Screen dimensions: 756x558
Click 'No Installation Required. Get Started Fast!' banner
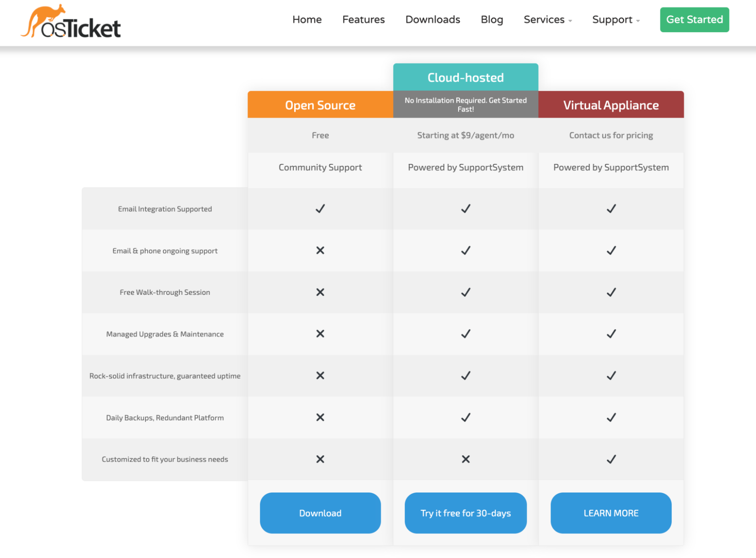click(x=465, y=104)
